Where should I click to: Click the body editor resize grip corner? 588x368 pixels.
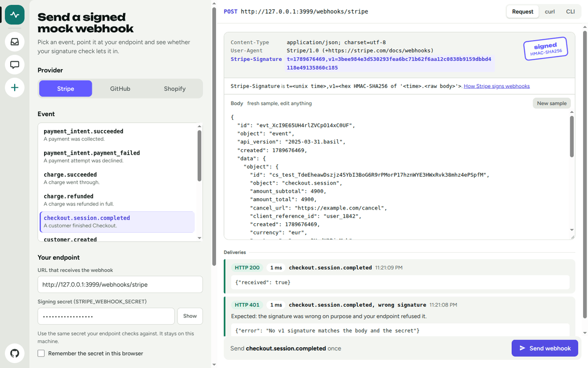572,237
